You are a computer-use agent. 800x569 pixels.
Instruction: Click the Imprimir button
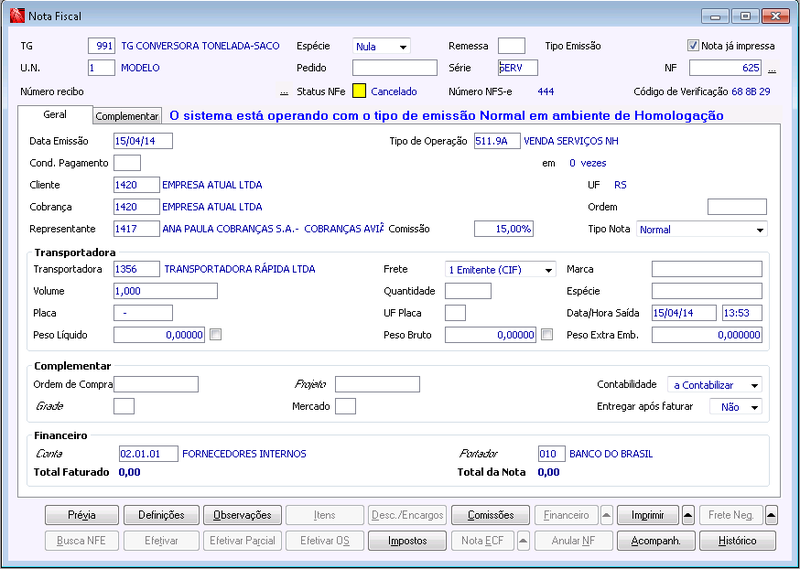point(648,515)
